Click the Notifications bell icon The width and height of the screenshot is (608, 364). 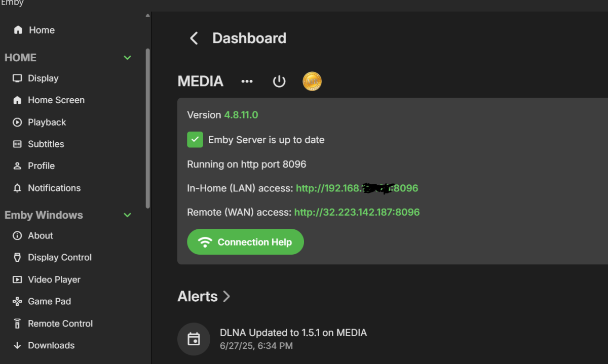(17, 188)
